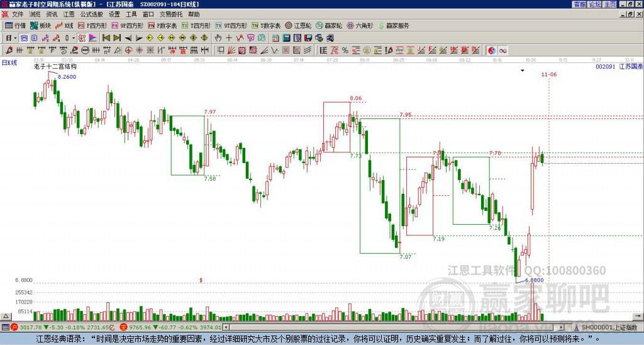Toggle the infinity loop icon
The image size is (644, 345).
point(502,50)
